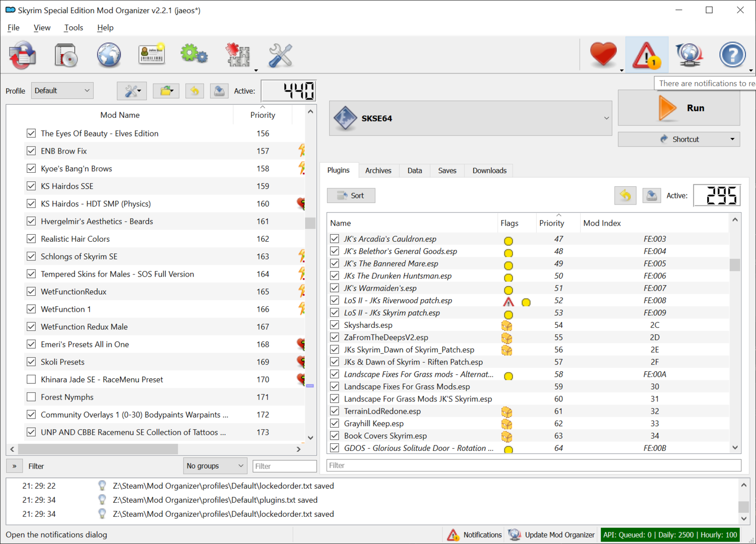The width and height of the screenshot is (756, 544).
Task: Click the warning flag on LoS II - JKs Riverwood patch
Action: (509, 301)
